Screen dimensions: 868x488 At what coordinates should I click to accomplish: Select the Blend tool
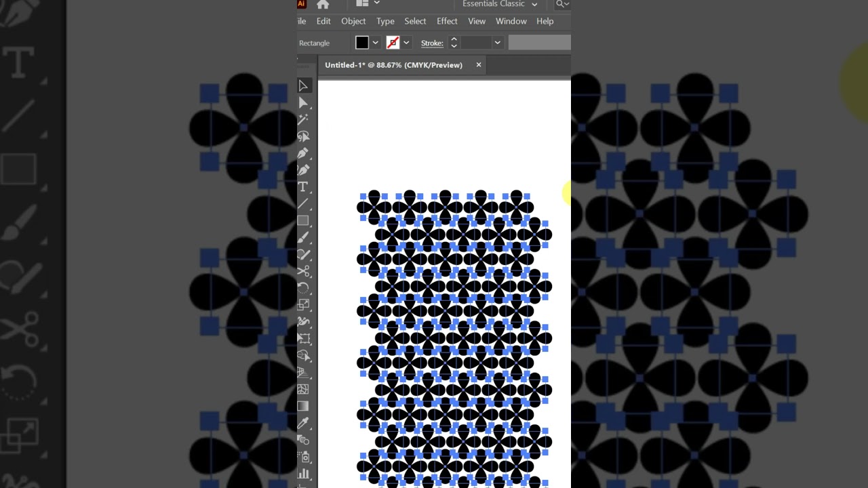pos(303,440)
